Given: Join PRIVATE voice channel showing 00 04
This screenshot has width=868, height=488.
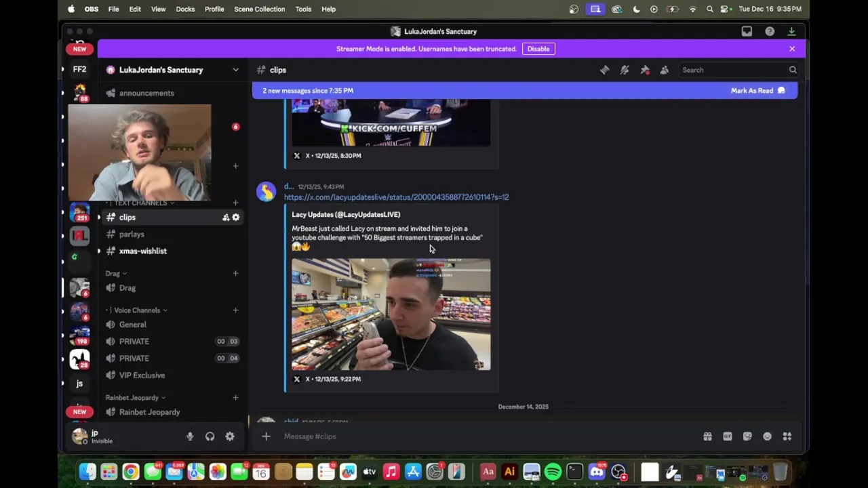Looking at the screenshot, I should (172, 359).
